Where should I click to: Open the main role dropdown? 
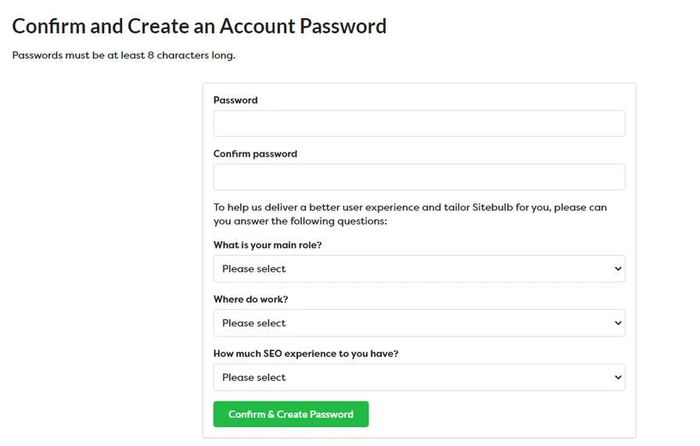point(419,269)
